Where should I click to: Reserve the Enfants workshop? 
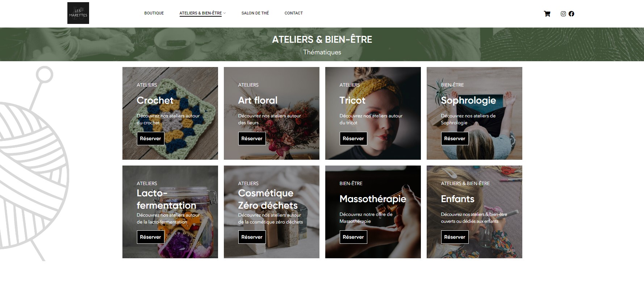click(x=455, y=237)
